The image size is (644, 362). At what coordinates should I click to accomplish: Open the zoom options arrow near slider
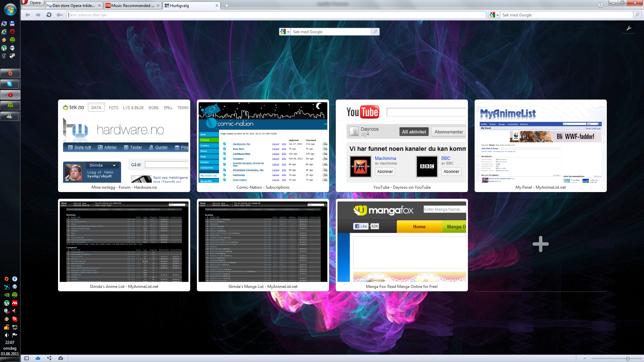click(x=585, y=359)
